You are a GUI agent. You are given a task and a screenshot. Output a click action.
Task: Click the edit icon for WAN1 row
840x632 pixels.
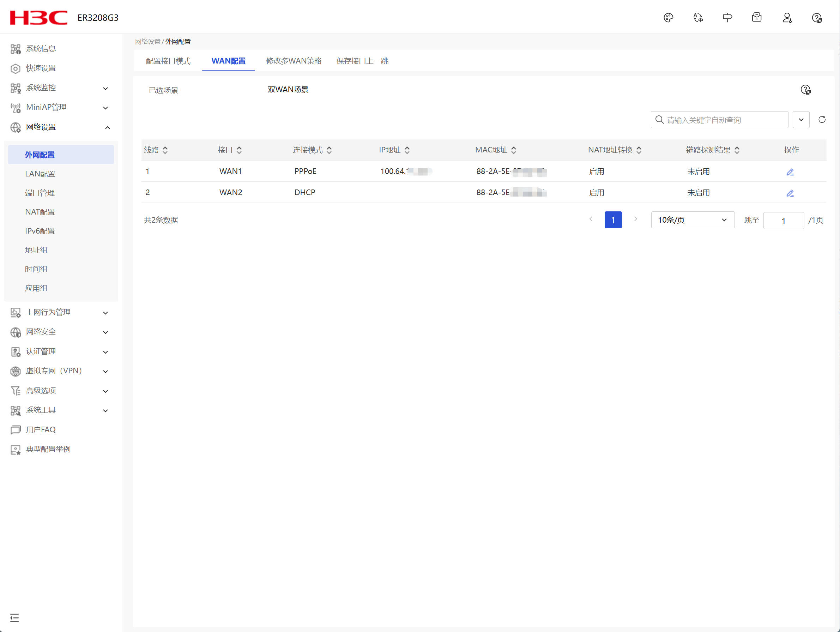(790, 172)
